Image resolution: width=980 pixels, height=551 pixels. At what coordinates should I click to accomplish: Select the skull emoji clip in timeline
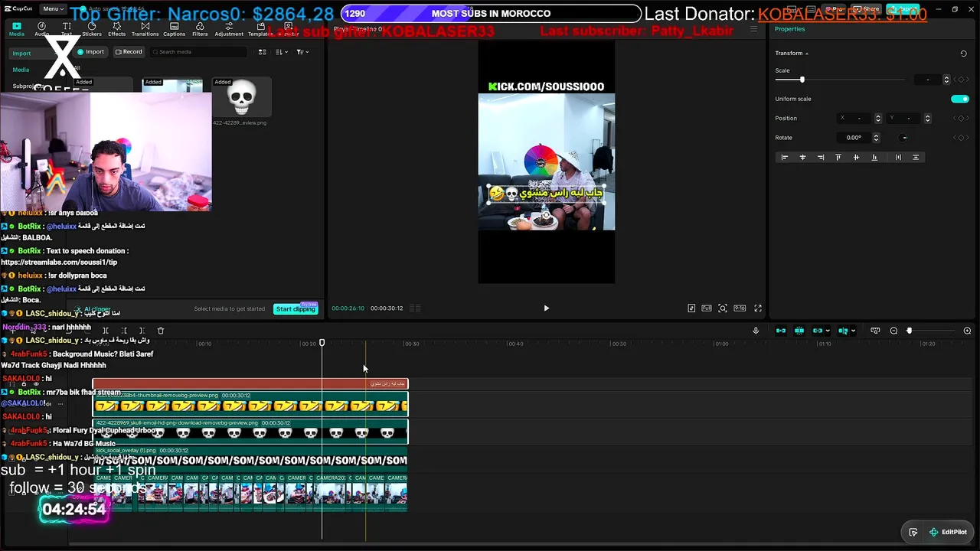250,431
